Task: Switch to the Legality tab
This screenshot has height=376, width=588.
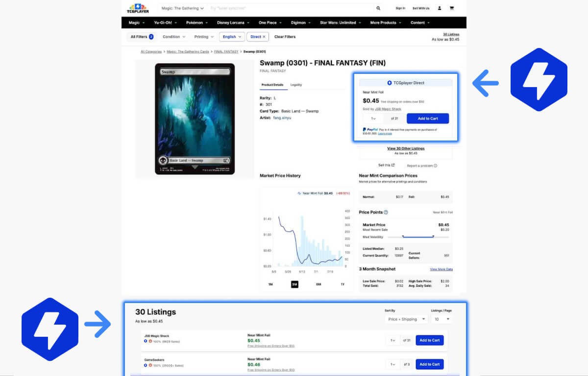Action: click(x=296, y=85)
